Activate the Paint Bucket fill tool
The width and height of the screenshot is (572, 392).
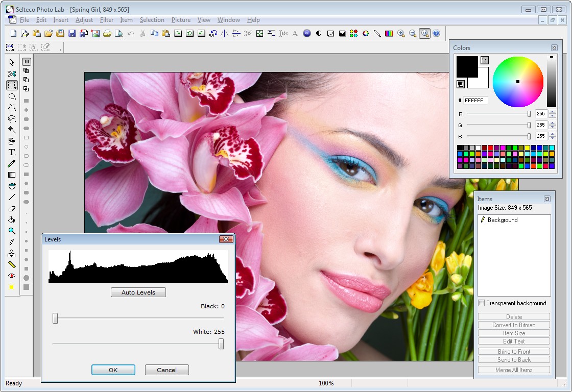point(12,220)
